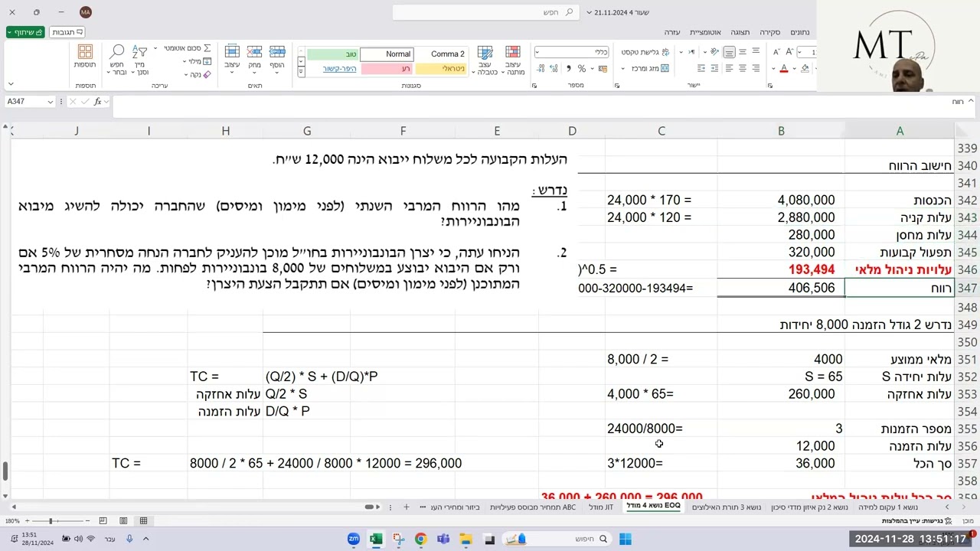The width and height of the screenshot is (980, 551).
Task: Select the JIT מודל sheet tab
Action: 601,507
